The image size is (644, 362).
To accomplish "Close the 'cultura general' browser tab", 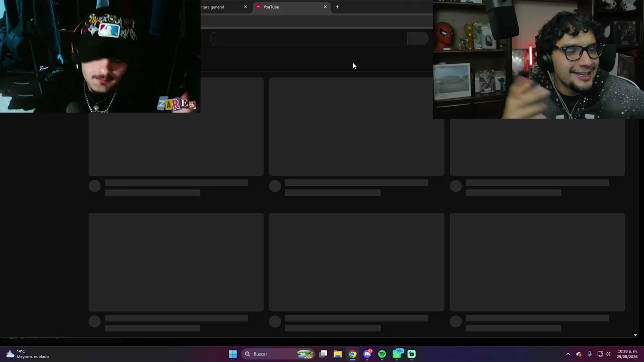I will coord(246,7).
